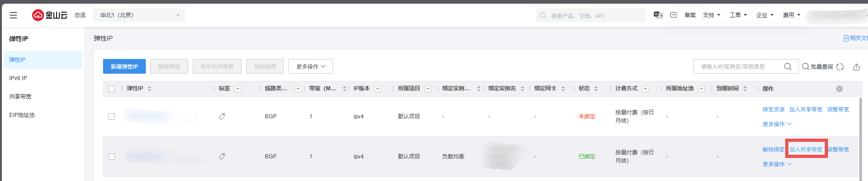Click the language switch icon
This screenshot has height=181, width=868.
658,15
